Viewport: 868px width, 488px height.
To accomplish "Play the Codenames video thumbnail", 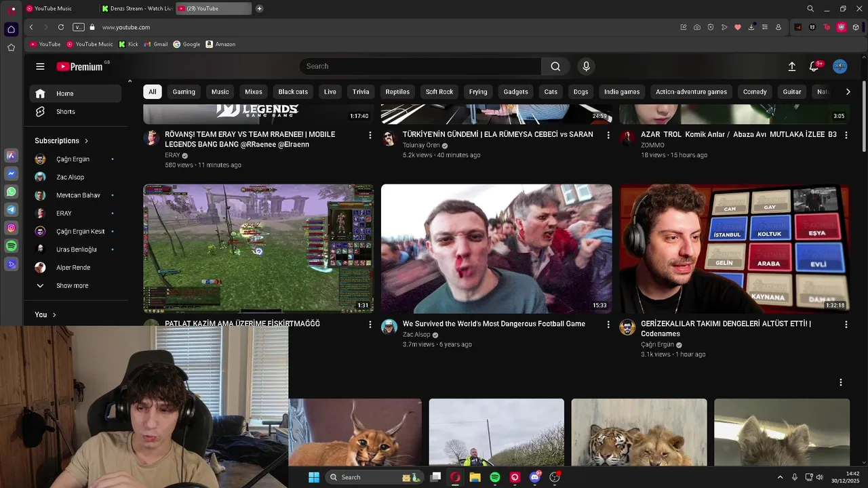I will click(x=734, y=249).
